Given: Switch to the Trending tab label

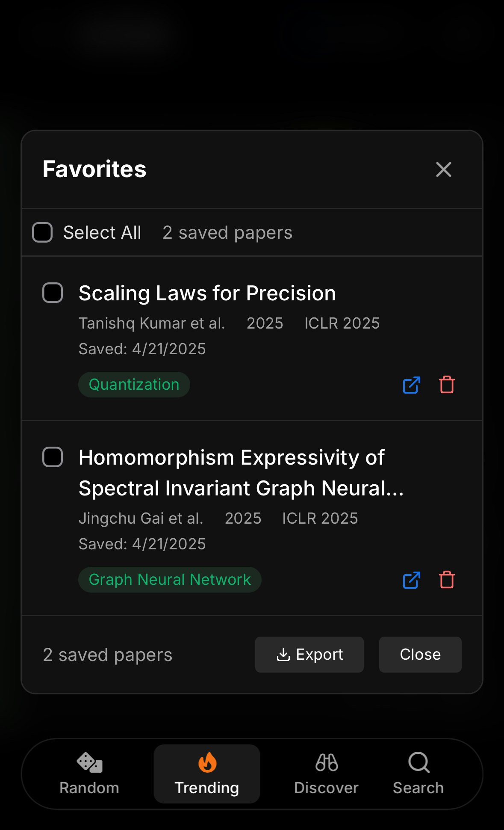Looking at the screenshot, I should 207,788.
